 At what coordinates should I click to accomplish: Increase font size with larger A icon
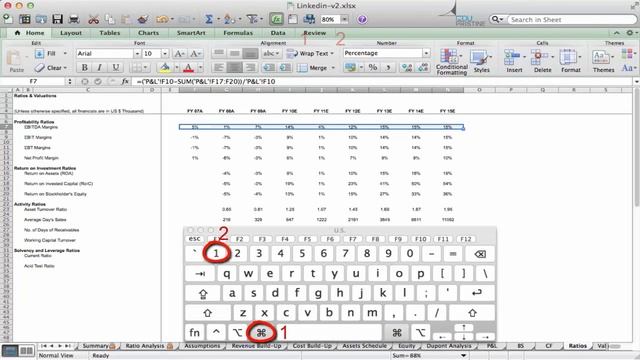179,53
